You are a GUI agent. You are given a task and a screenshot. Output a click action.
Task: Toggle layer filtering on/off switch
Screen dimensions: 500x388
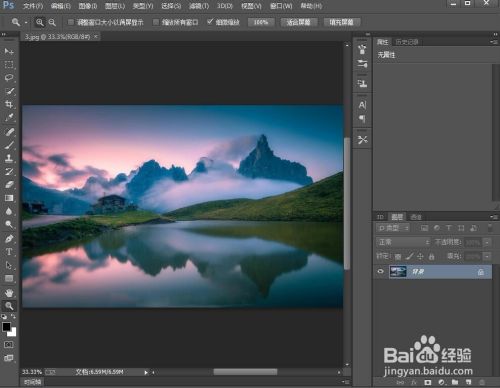coord(490,228)
